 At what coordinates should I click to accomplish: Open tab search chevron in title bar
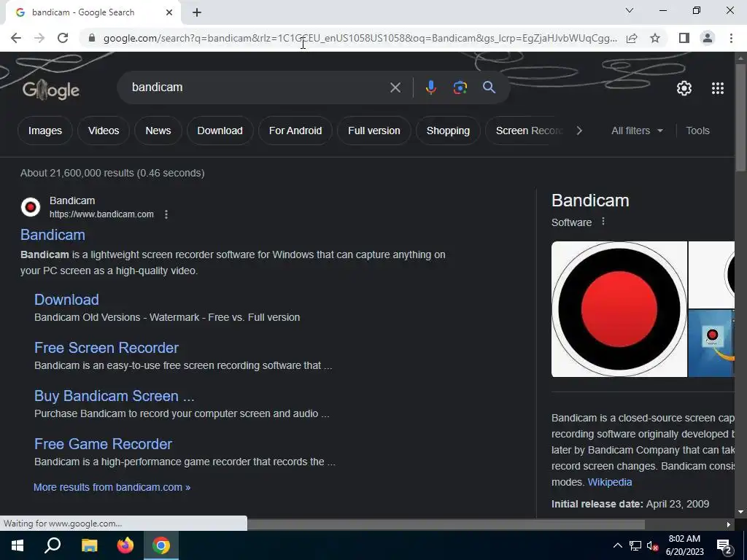click(x=630, y=10)
